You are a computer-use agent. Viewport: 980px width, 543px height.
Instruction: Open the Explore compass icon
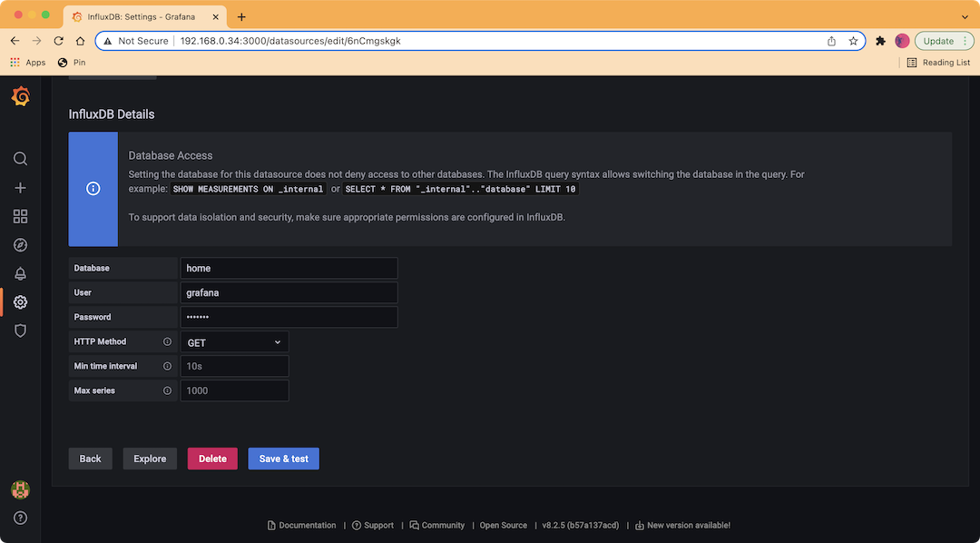[21, 244]
